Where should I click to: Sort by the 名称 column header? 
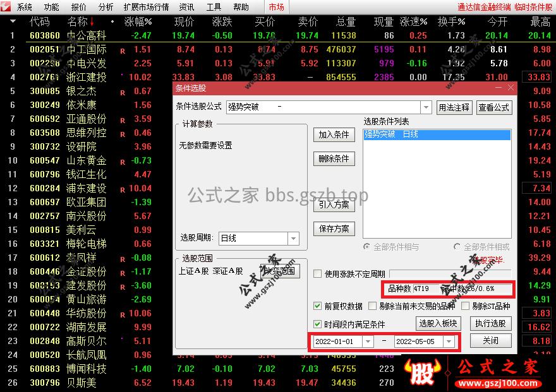tap(77, 22)
